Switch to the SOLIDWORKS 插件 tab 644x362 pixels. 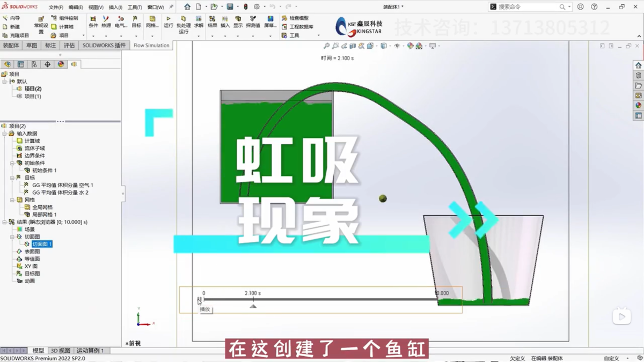(x=104, y=46)
